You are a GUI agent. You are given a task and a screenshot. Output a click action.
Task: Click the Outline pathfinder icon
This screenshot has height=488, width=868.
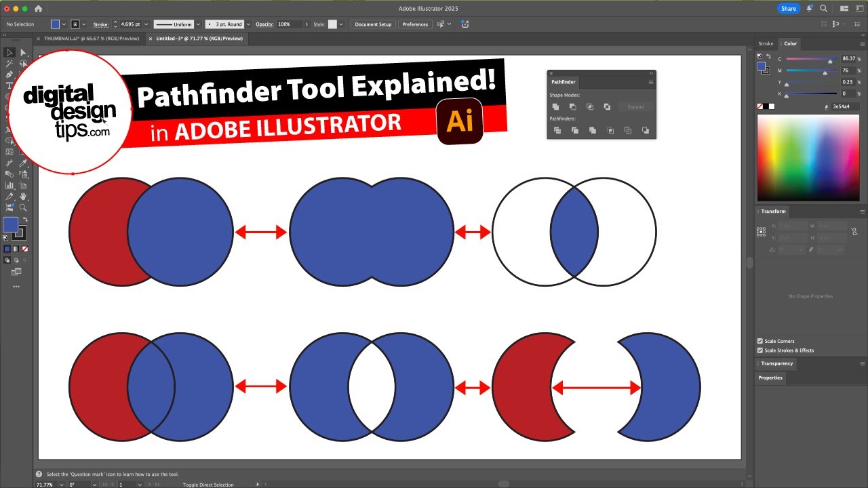(x=628, y=130)
